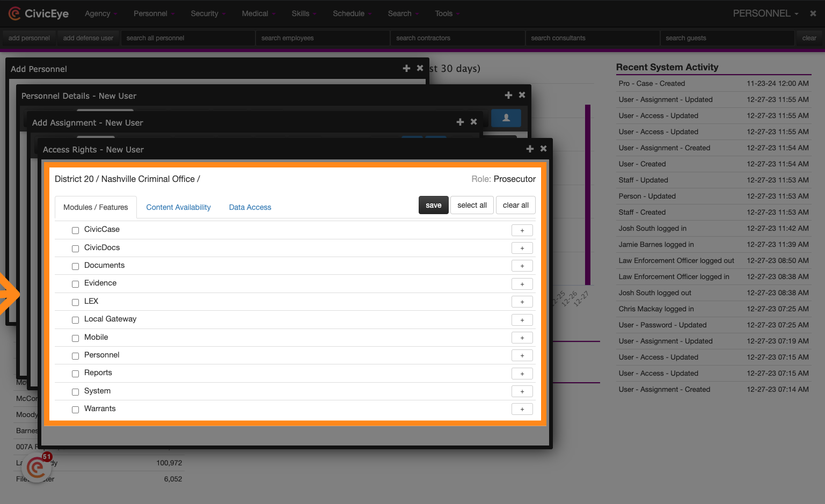825x504 pixels.
Task: Click the add personnel button
Action: click(x=29, y=38)
